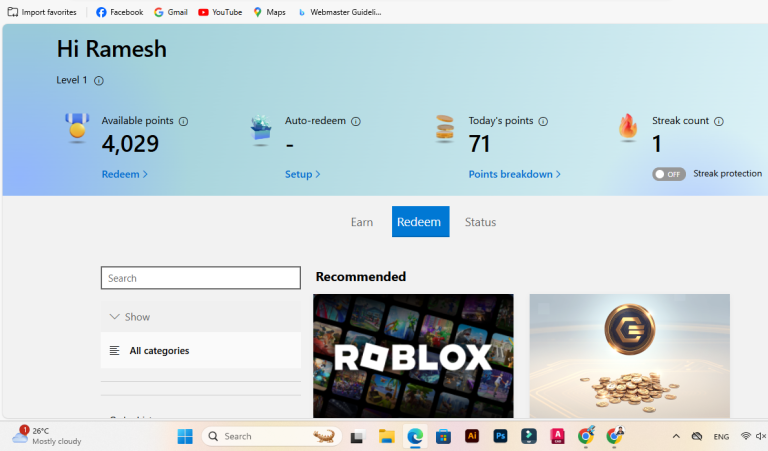Click the Today's points coin stack icon

445,128
